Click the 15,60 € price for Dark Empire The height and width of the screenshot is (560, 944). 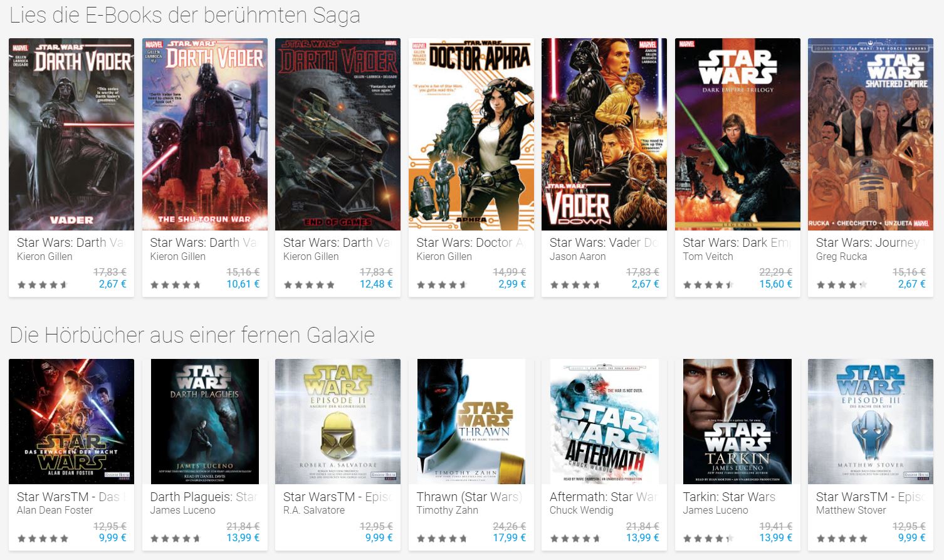pos(776,284)
